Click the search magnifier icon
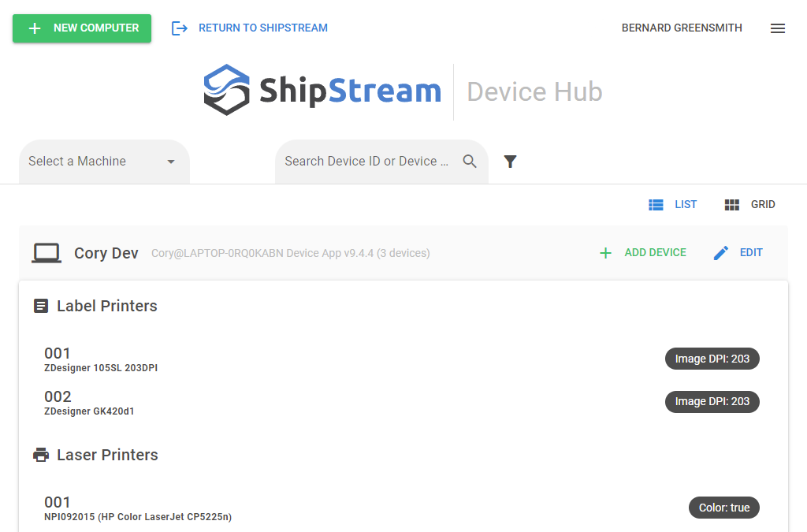This screenshot has width=807, height=532. (x=470, y=162)
